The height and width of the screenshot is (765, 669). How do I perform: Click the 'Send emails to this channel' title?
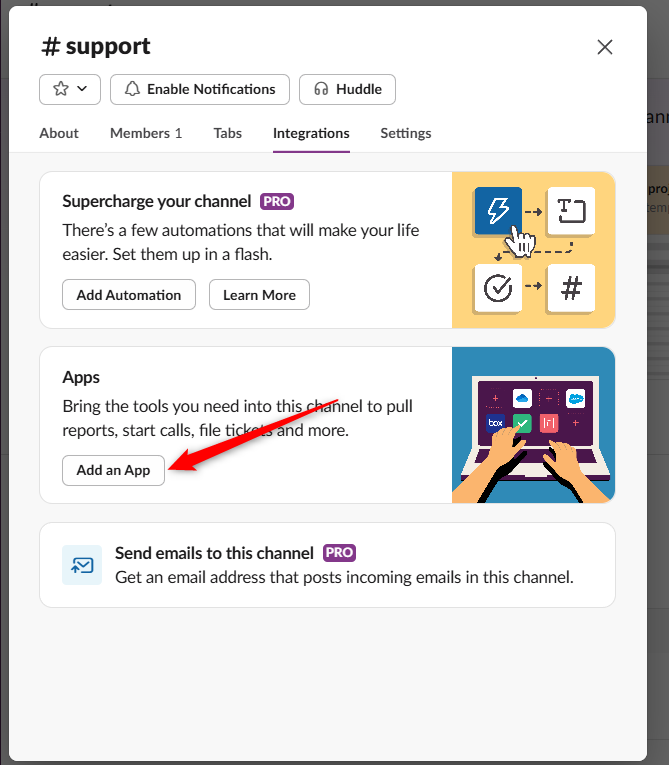tap(214, 553)
